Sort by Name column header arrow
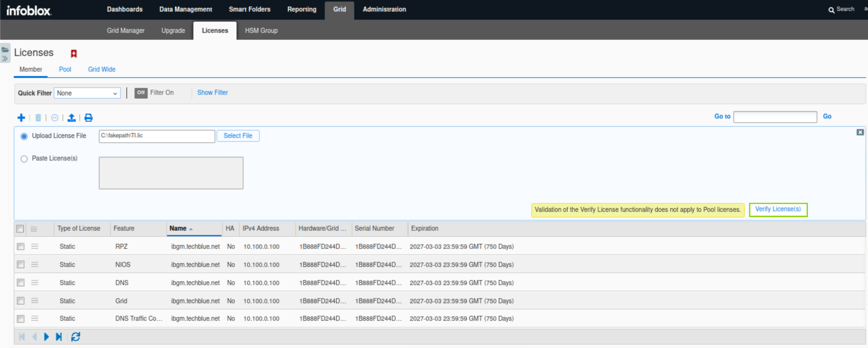The image size is (868, 348). tap(191, 229)
